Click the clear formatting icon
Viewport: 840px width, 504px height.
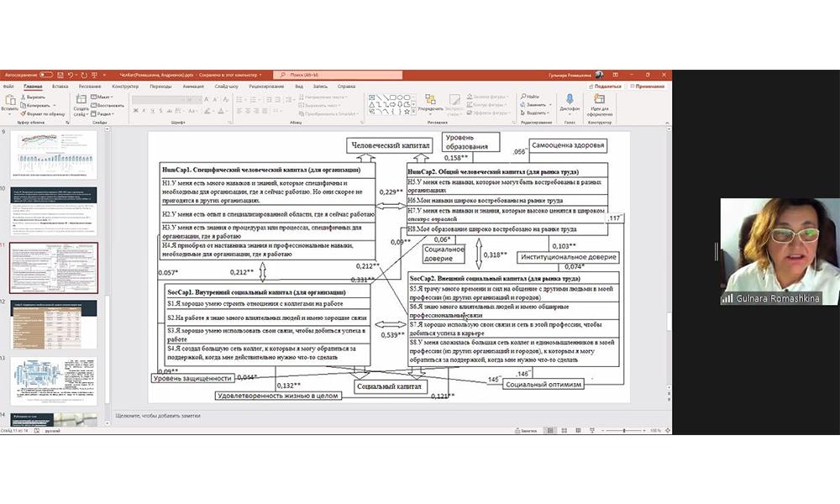[x=226, y=100]
